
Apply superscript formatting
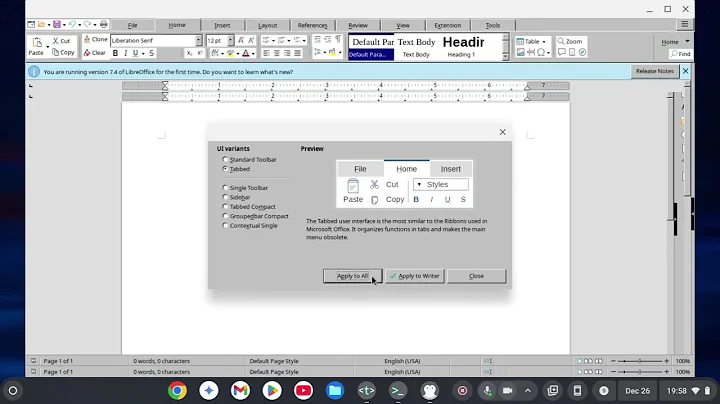click(x=200, y=53)
